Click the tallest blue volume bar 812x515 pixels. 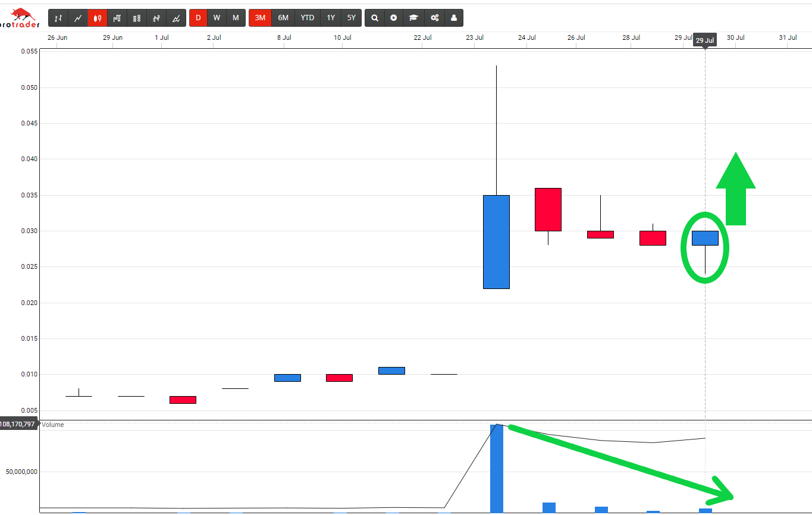496,468
